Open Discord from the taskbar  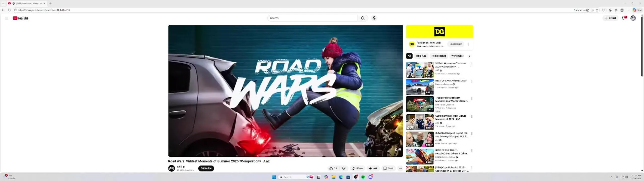371,177
